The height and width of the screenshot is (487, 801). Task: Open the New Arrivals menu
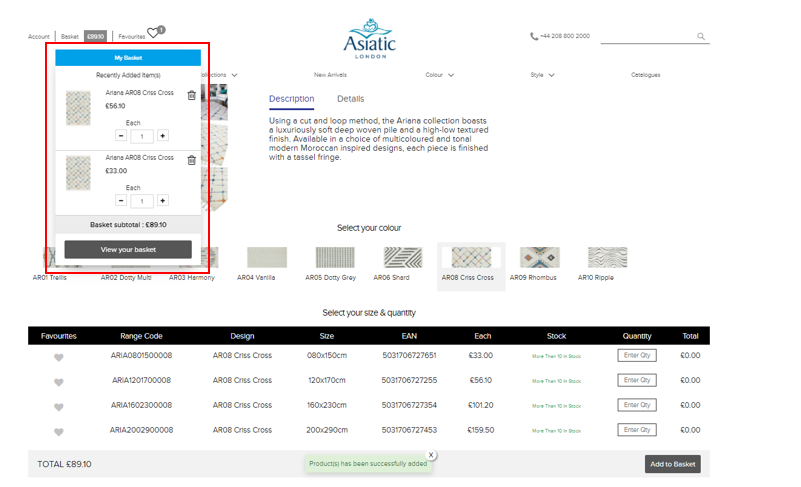pos(330,75)
